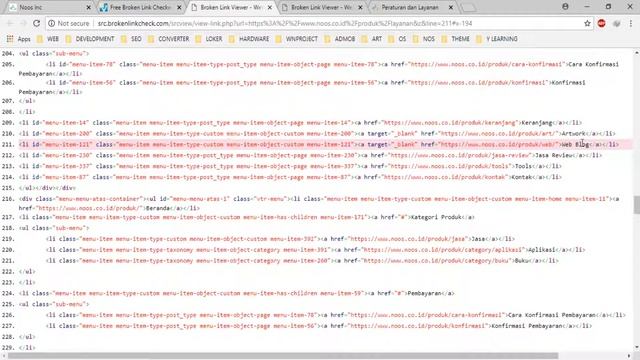This screenshot has width=640, height=360.
Task: Click line number 204
Action: tap(8, 53)
